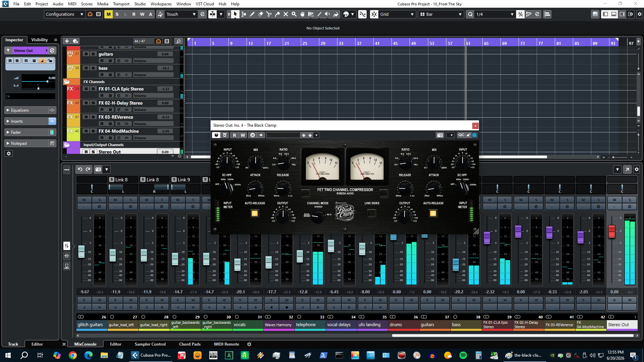Open the 1/4 quantize preset dropdown
Image resolution: width=644 pixels, height=362 pixels.
[x=494, y=14]
